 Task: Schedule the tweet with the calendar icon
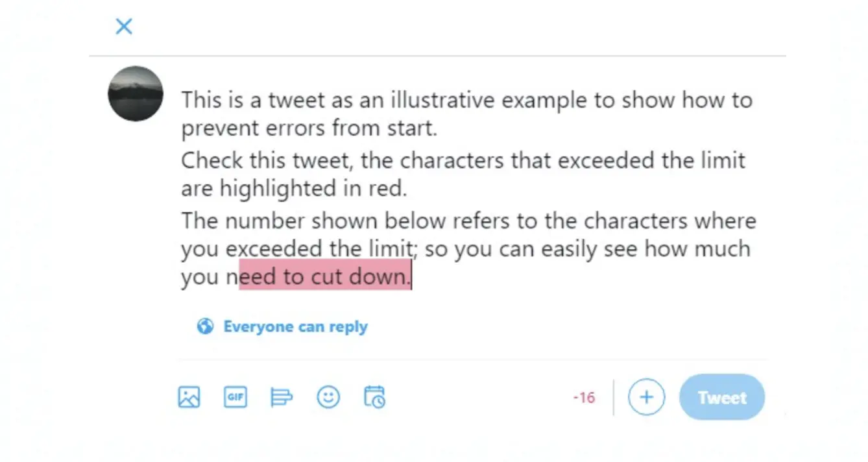374,396
